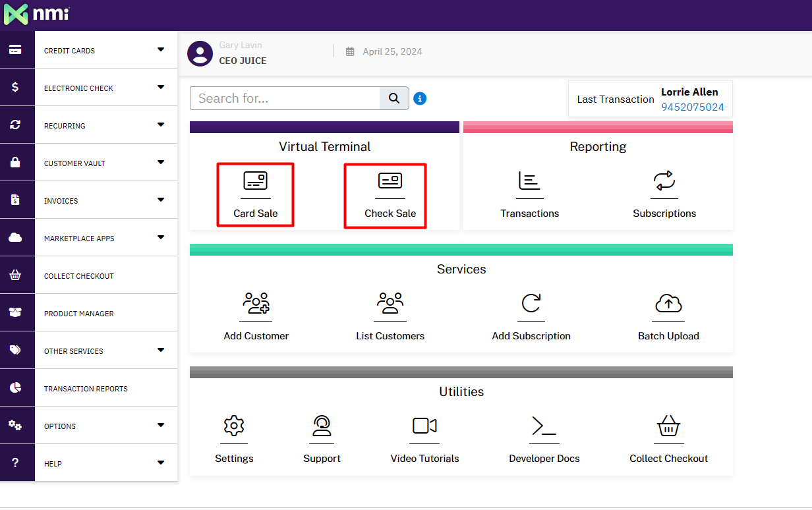812x510 pixels.
Task: Select Customer Vault menu label
Action: [x=74, y=163]
